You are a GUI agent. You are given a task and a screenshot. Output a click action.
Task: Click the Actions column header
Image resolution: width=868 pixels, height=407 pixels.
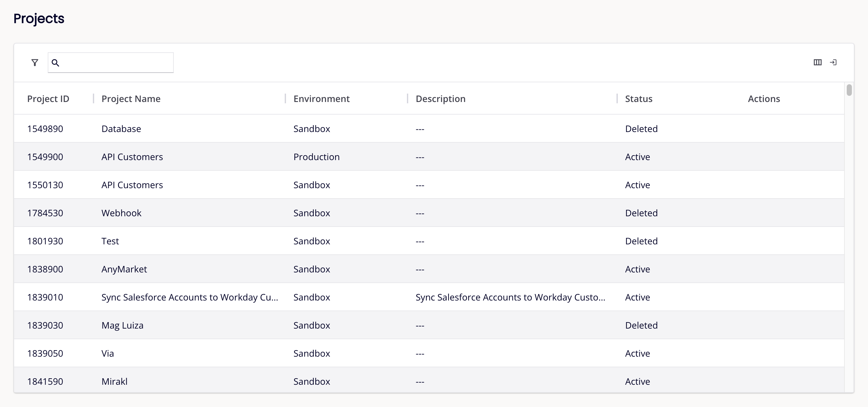[x=764, y=99]
